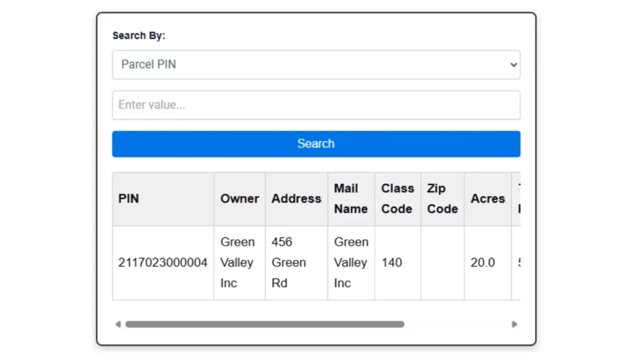Image resolution: width=644 pixels, height=362 pixels.
Task: Select the PIN value 2117023000004 cell
Action: tap(163, 263)
